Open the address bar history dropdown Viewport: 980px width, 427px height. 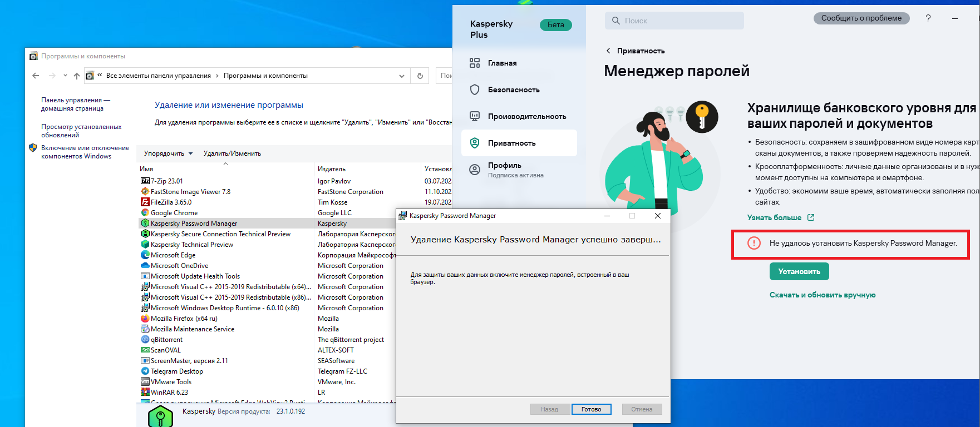(402, 76)
